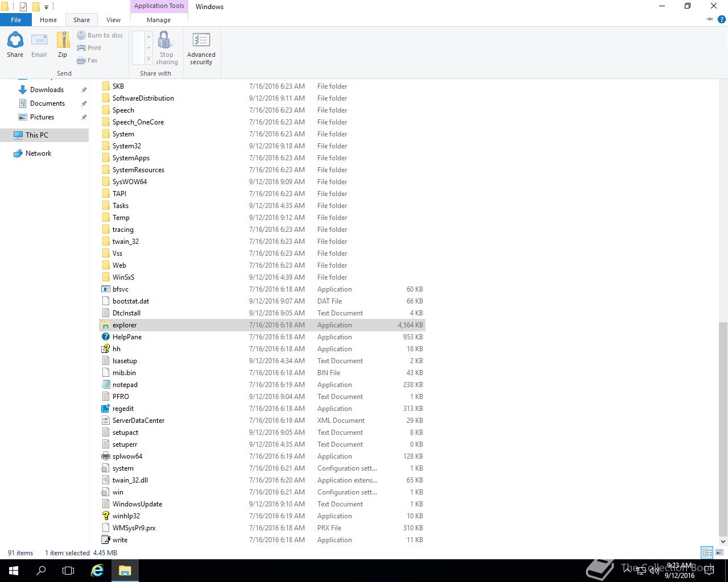Select the HelpPane application icon
The image size is (728, 582).
tap(105, 337)
